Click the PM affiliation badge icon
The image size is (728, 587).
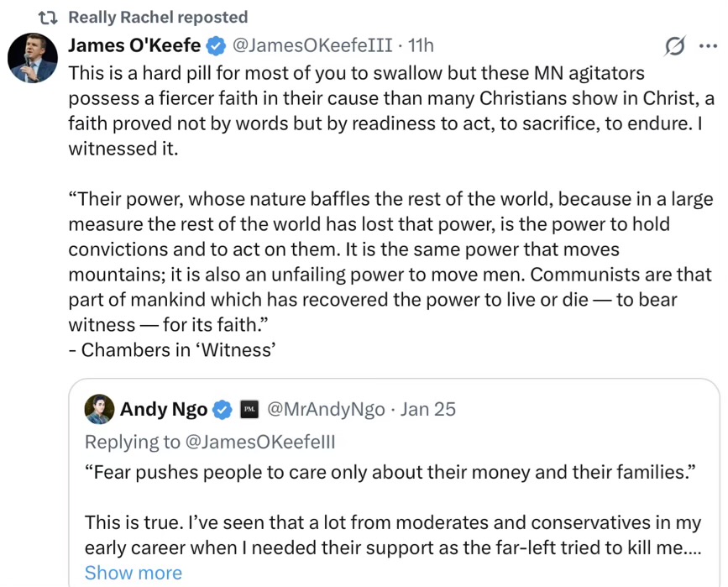click(249, 410)
